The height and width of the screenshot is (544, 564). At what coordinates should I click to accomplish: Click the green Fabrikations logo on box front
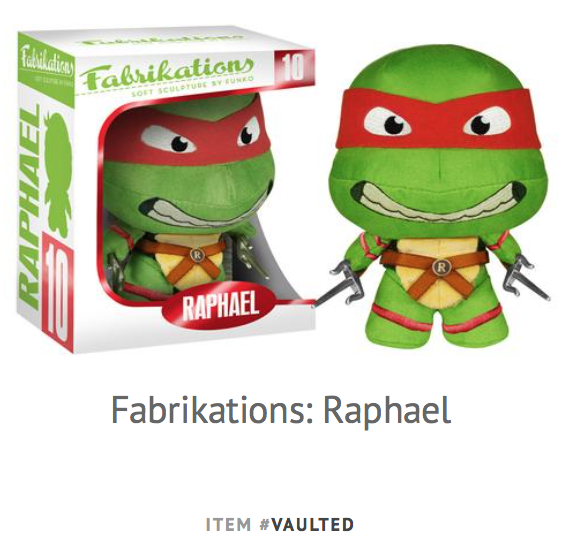tap(167, 73)
